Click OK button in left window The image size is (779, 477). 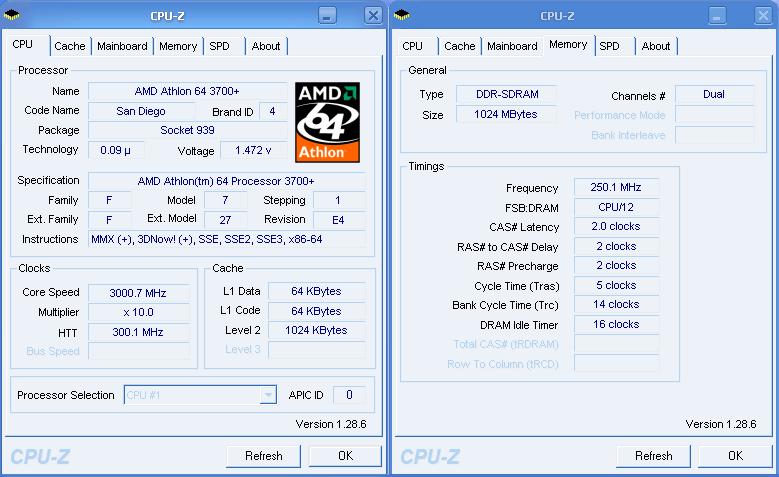coord(345,456)
